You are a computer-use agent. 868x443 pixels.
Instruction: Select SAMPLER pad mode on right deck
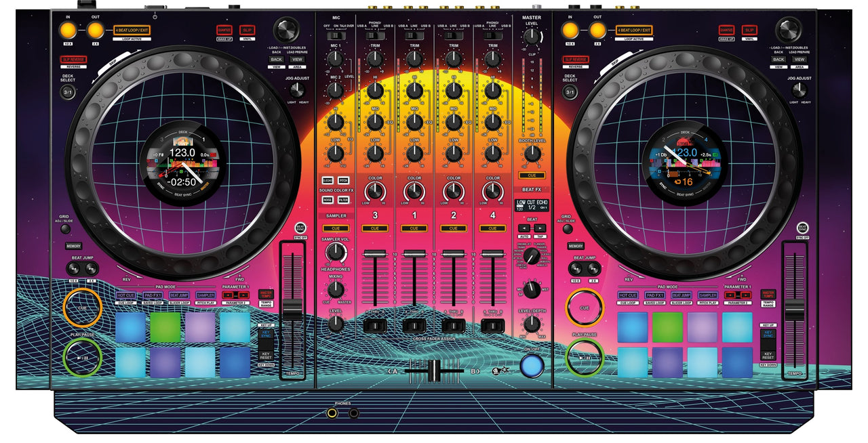[707, 295]
